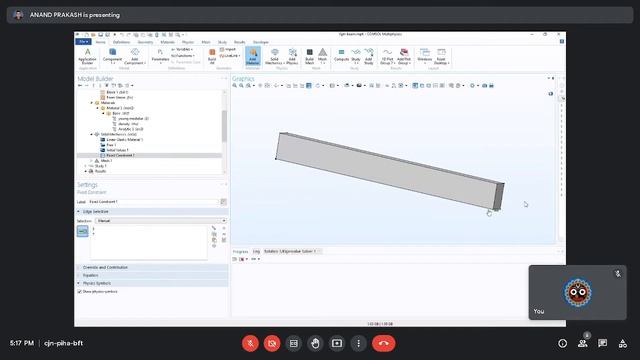Click the image snapshot camera icon in Graphics

pyautogui.click(x=484, y=86)
